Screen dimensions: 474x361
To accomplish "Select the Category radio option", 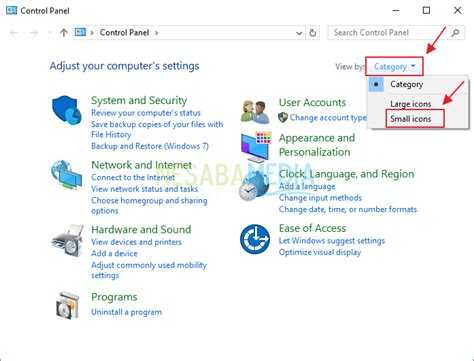I will (x=407, y=84).
